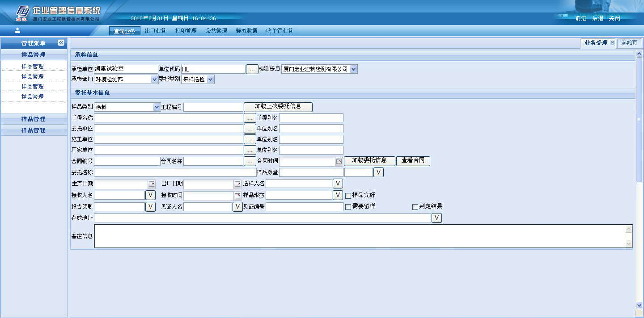Focus the 工程别名 input field
644x318 pixels.
click(311, 118)
